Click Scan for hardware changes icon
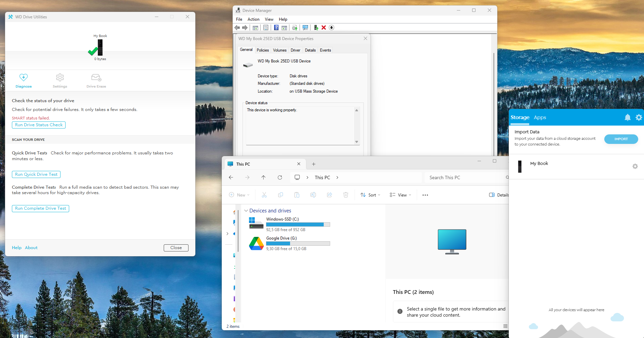This screenshot has width=644, height=338. (305, 27)
